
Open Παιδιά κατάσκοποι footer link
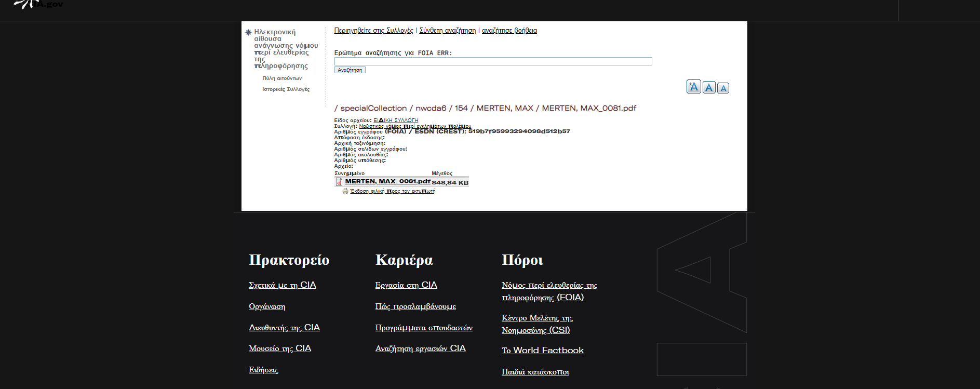(x=535, y=372)
